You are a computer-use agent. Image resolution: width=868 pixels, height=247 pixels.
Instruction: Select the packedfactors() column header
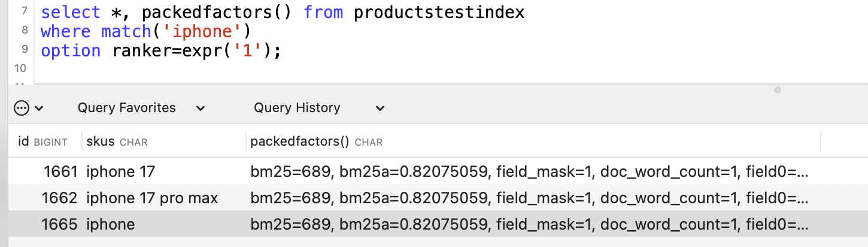point(316,141)
